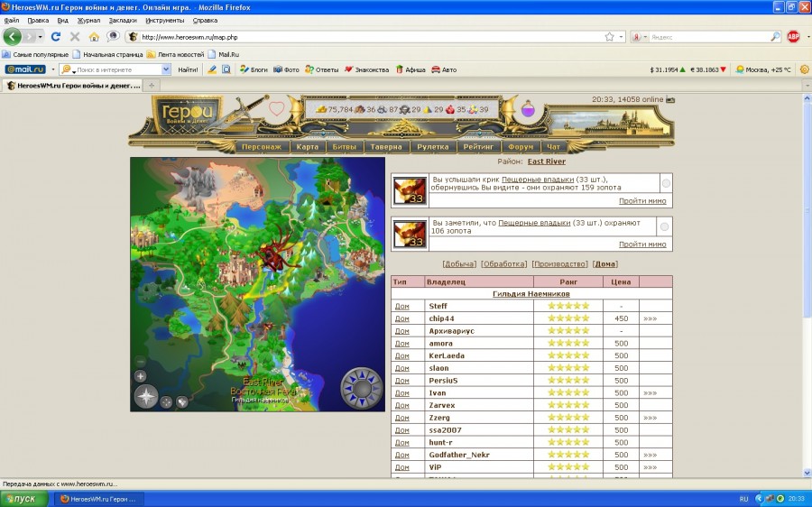
Task: Open the Дом link in chip44 row
Action: 401,318
